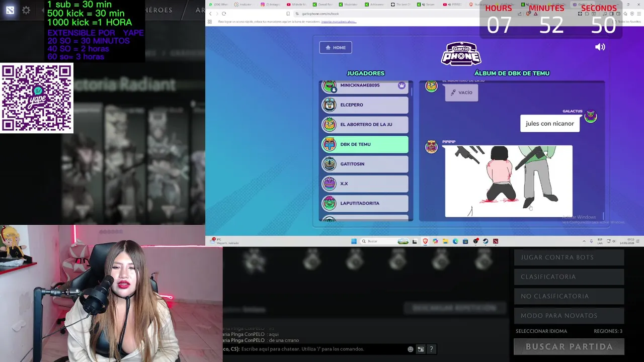This screenshot has height=362, width=644.
Task: Open Microsoft Edge from the taskbar
Action: coord(455,241)
